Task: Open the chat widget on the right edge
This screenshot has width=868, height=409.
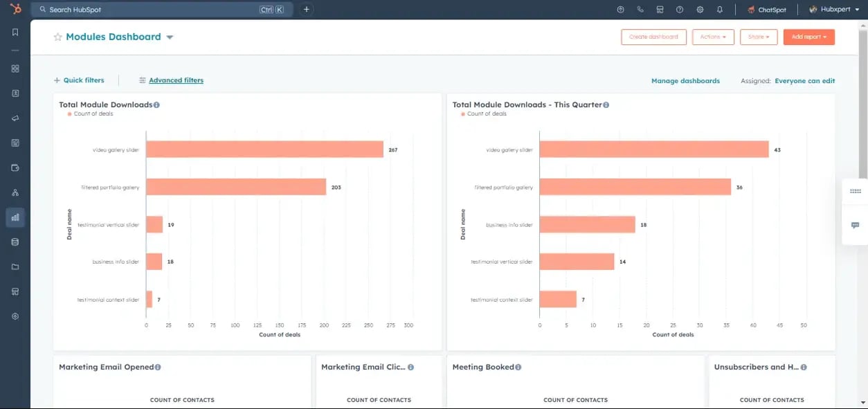Action: (855, 226)
